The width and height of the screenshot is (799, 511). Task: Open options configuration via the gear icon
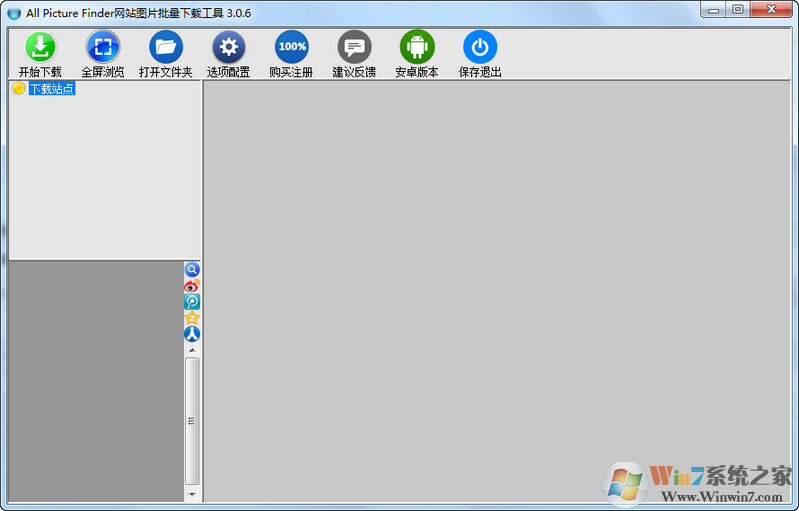228,47
